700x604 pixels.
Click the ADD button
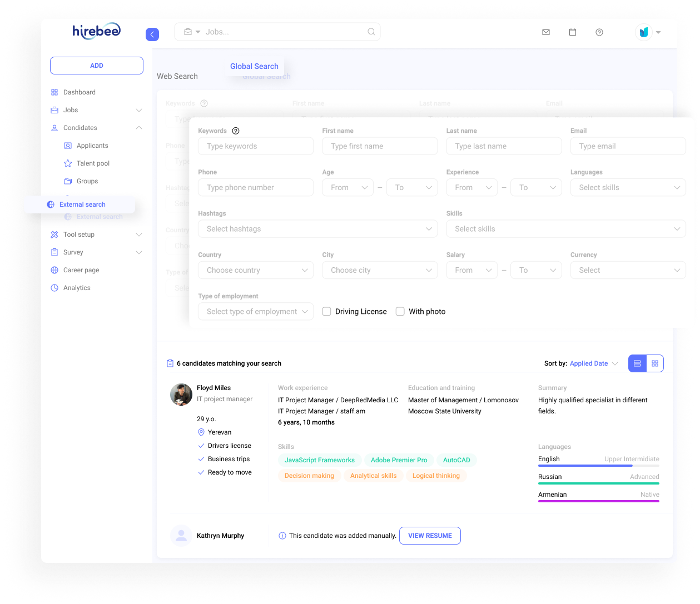pos(96,65)
